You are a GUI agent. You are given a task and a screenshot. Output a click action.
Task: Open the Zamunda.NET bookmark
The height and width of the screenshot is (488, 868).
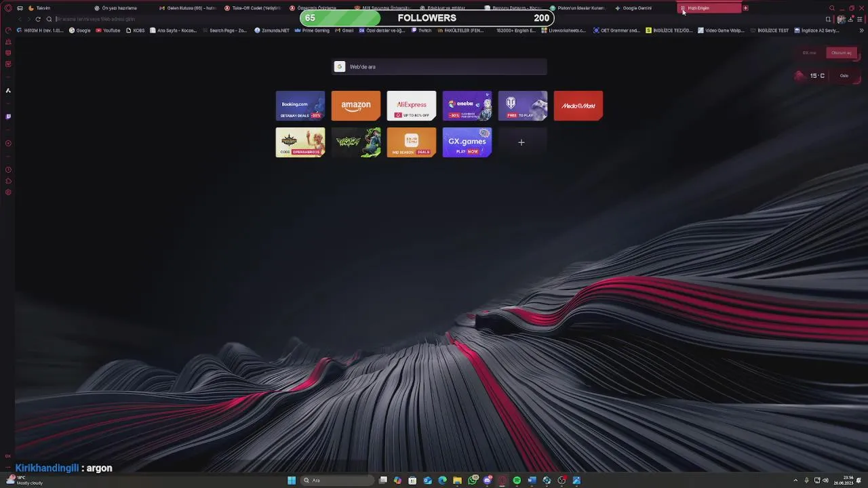click(x=272, y=30)
